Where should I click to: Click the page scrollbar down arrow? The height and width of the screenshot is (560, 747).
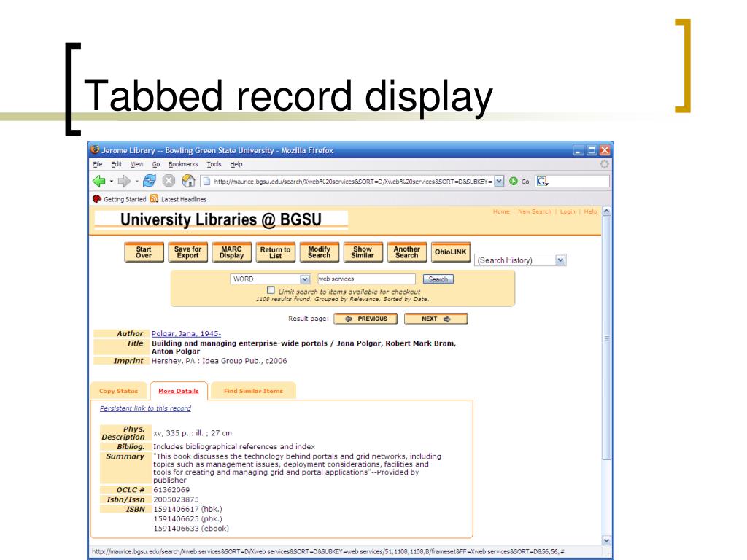[x=606, y=540]
